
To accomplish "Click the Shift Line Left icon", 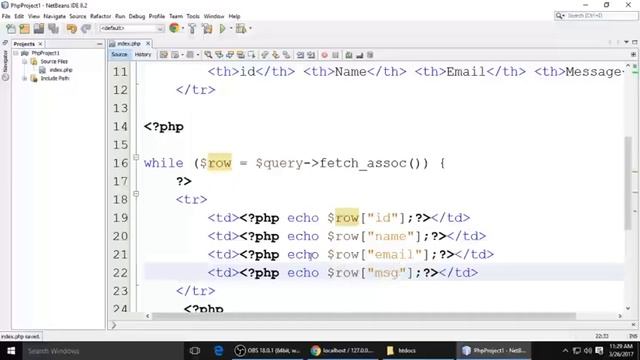I will [300, 55].
